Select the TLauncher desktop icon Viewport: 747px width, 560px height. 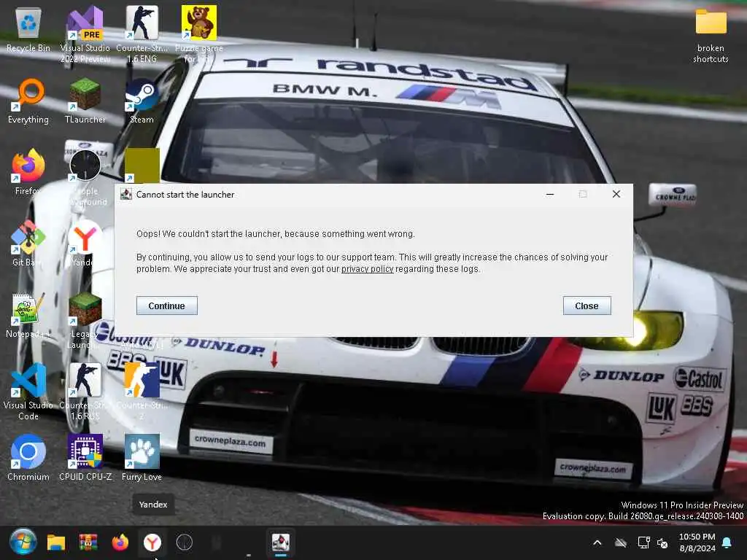85,101
